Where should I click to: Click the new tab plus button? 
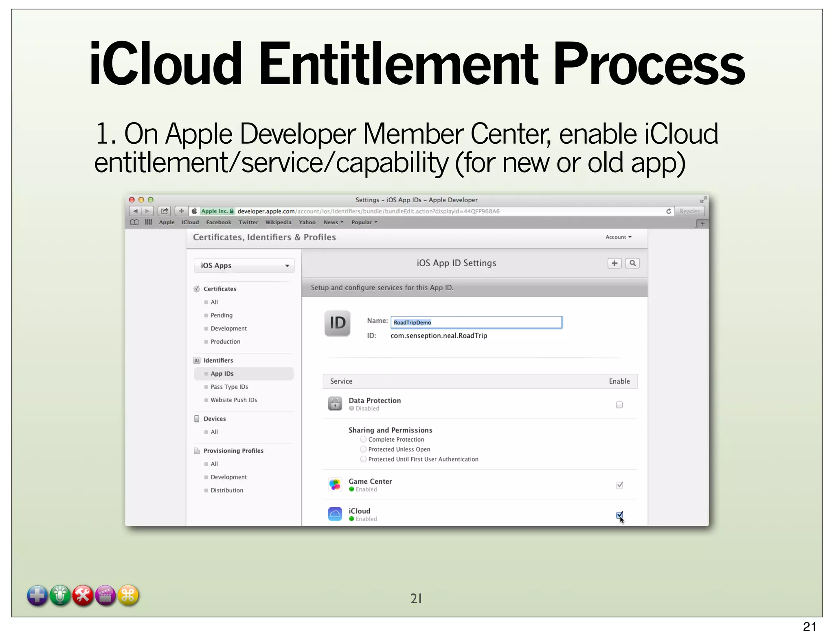[702, 223]
